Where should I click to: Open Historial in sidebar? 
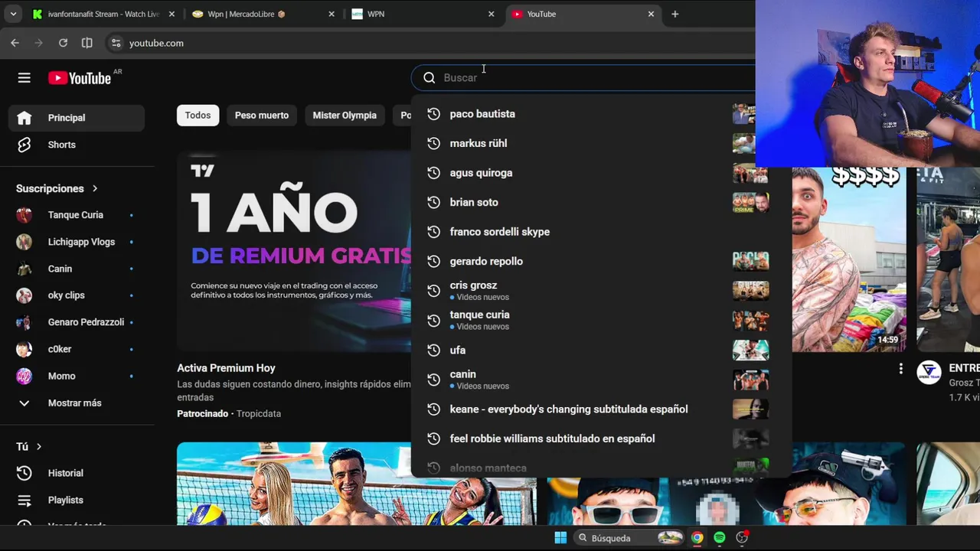click(x=77, y=473)
